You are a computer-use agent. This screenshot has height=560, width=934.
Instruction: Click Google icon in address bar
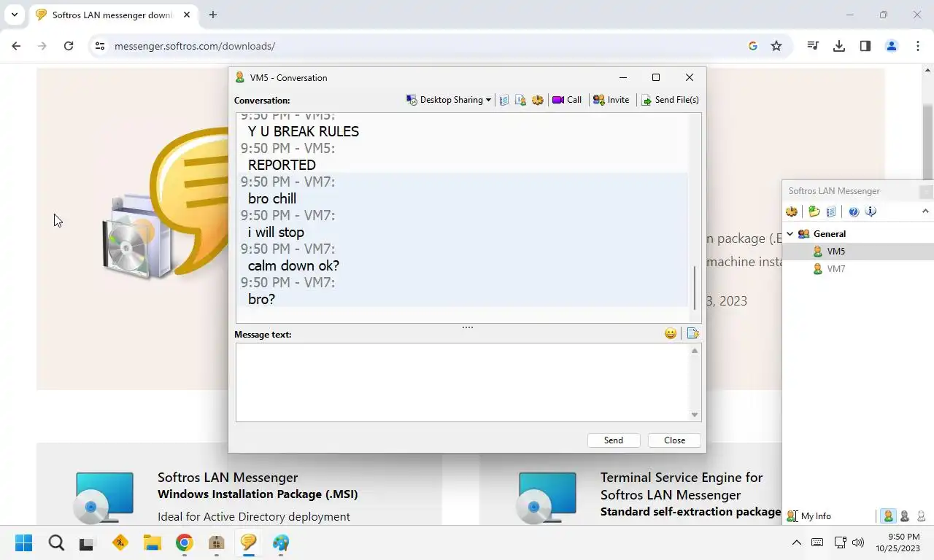tap(753, 46)
